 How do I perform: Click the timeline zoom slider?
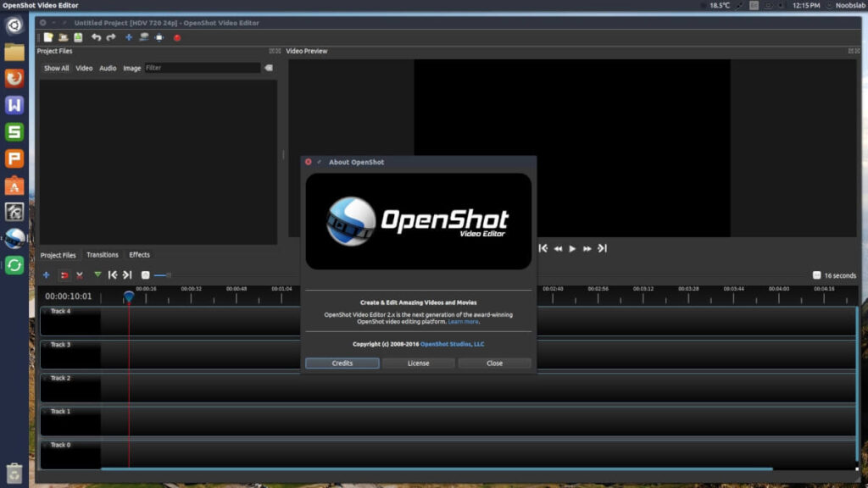(x=161, y=275)
